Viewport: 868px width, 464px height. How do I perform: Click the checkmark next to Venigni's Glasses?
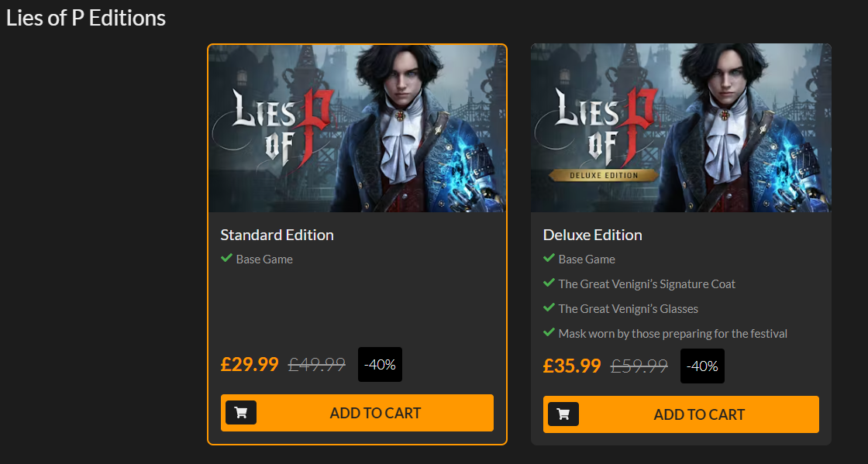(549, 308)
